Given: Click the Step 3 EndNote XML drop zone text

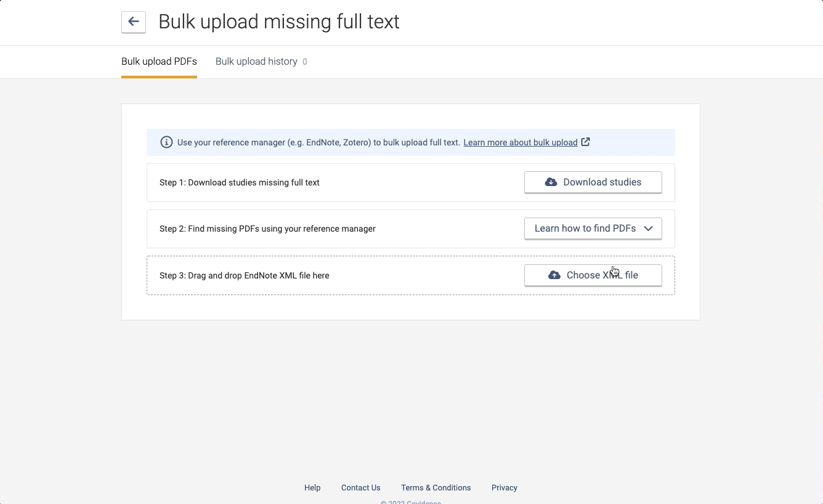Looking at the screenshot, I should tap(244, 275).
